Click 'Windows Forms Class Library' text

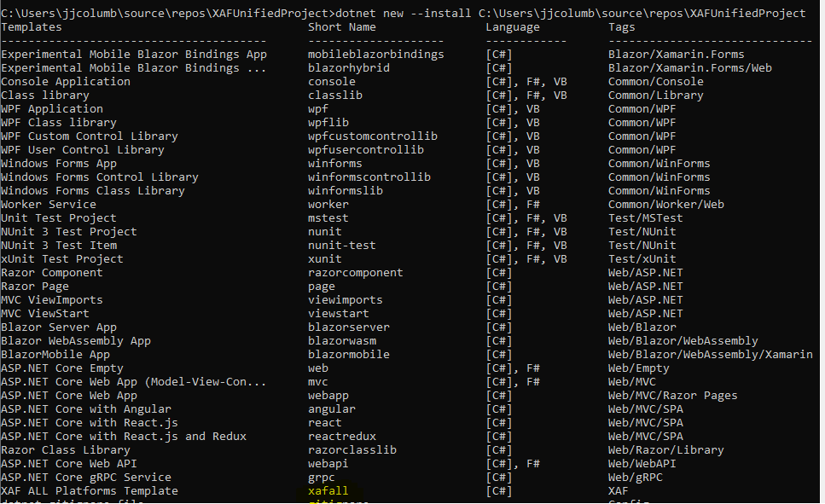coord(93,191)
